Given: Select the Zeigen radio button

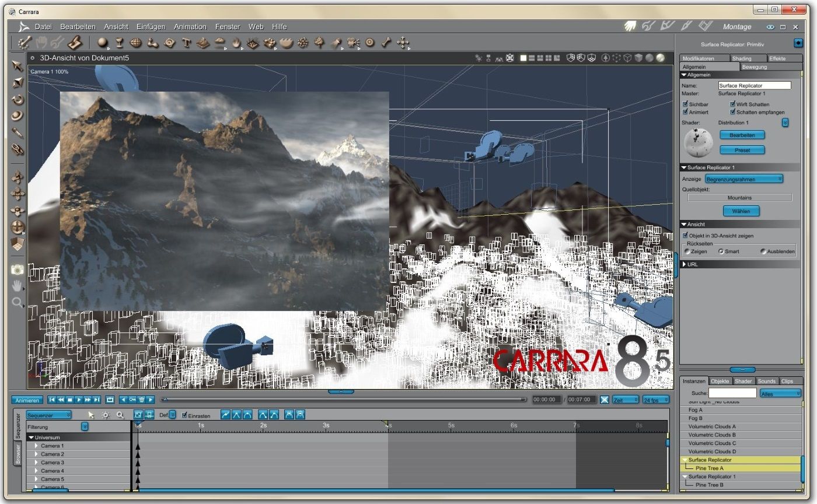Looking at the screenshot, I should pyautogui.click(x=687, y=251).
